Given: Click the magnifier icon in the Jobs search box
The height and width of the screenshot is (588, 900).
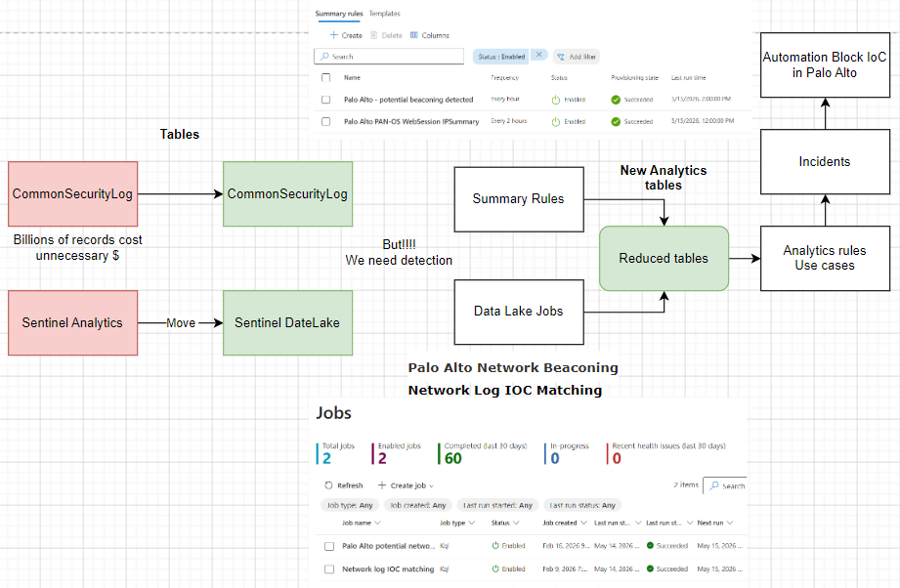Looking at the screenshot, I should (714, 485).
